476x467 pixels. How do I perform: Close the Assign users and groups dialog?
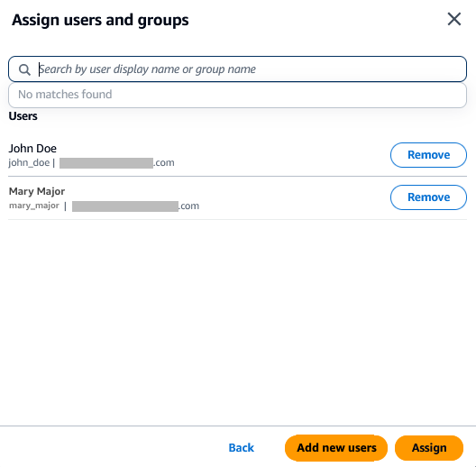tap(454, 20)
